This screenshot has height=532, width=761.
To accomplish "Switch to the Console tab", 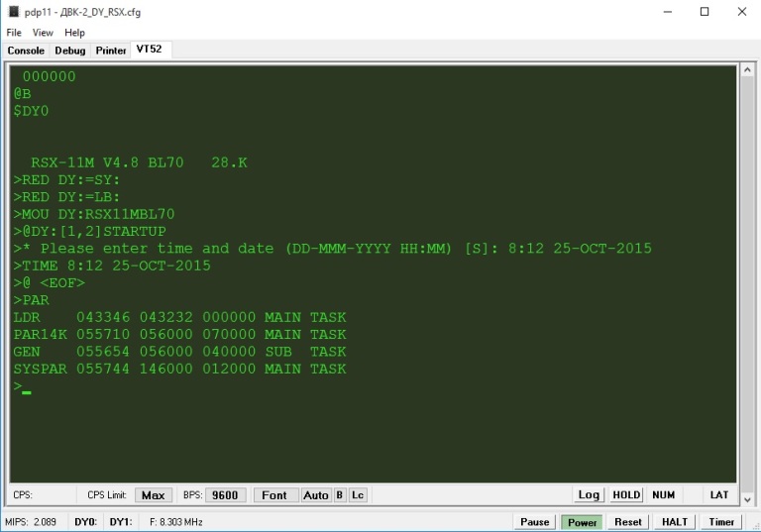I will (x=26, y=51).
